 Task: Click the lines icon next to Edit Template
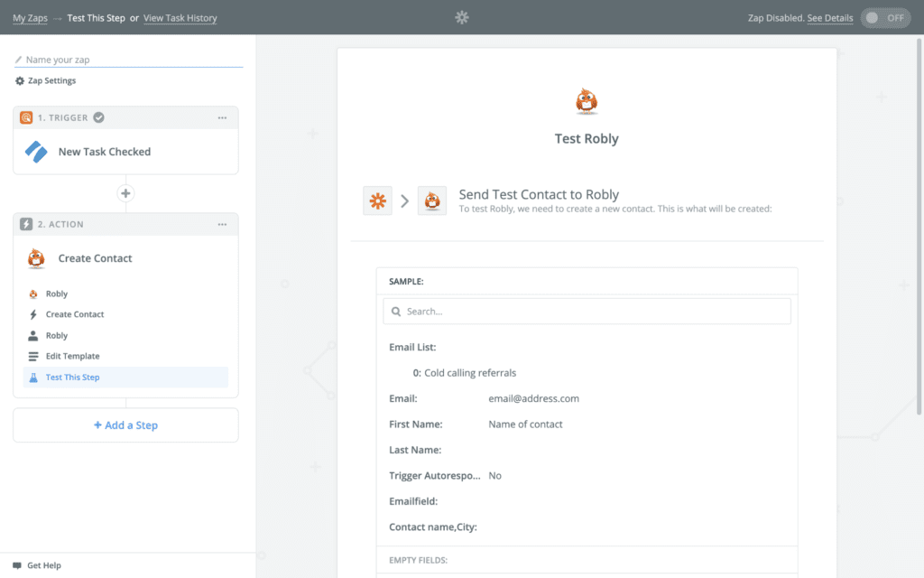click(33, 356)
